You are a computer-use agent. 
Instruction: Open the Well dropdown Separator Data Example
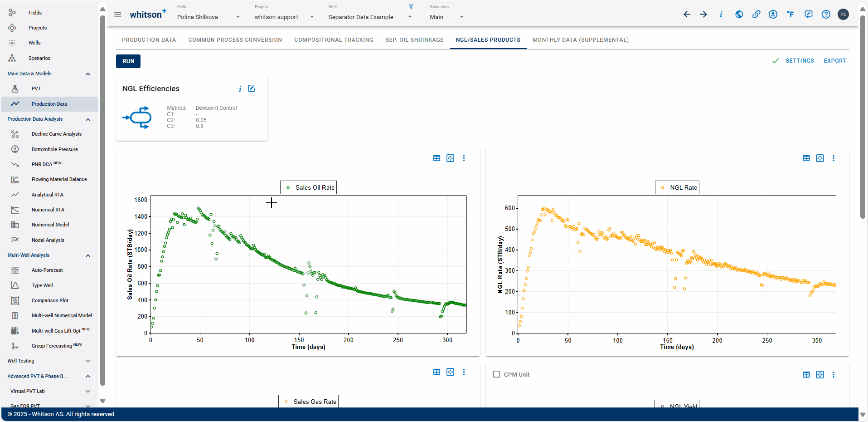[370, 17]
